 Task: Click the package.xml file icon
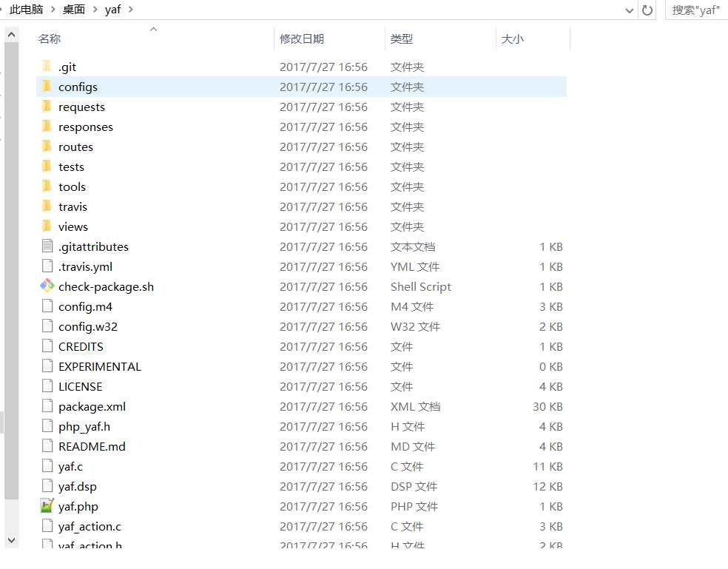pos(47,406)
